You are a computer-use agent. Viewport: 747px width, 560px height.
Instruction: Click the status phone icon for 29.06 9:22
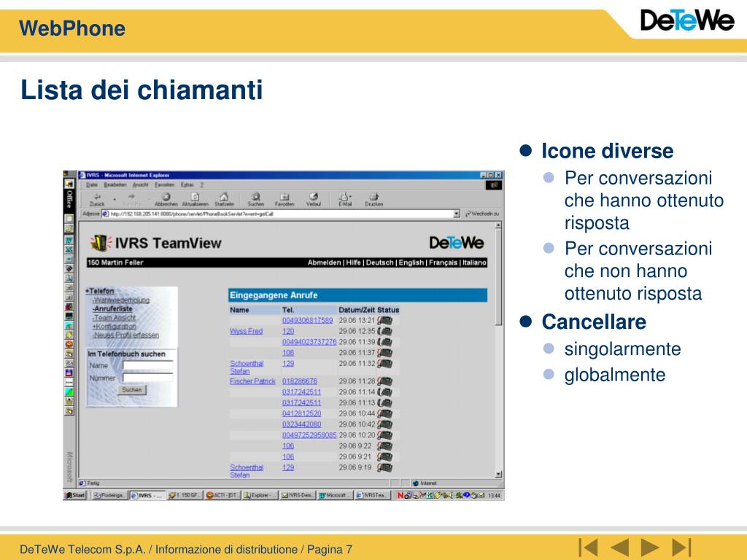pyautogui.click(x=385, y=446)
